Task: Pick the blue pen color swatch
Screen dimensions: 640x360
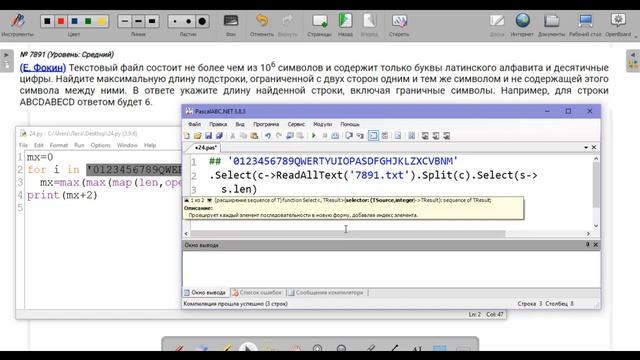Action: 74,21
